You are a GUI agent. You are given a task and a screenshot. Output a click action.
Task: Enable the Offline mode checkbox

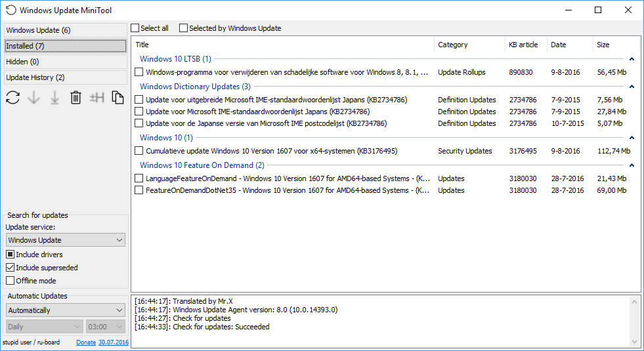11,281
